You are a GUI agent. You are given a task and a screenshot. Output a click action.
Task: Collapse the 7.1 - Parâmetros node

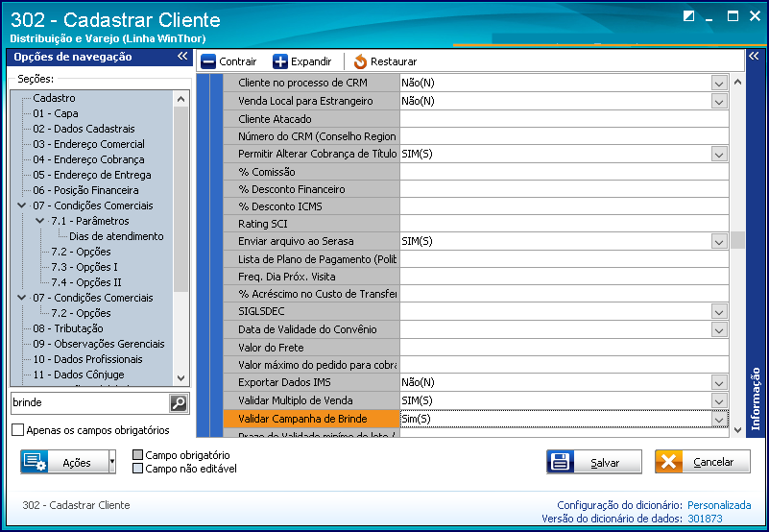39,221
